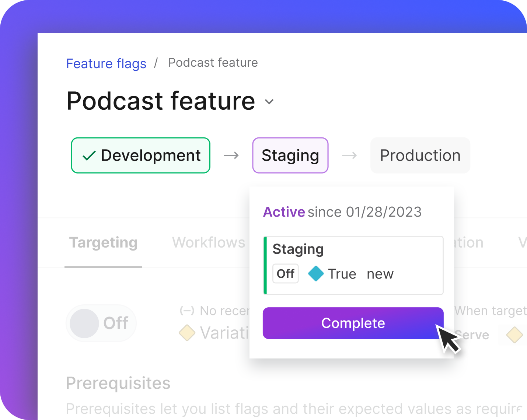
Task: Click the arrow between Development and Staging
Action: point(231,155)
